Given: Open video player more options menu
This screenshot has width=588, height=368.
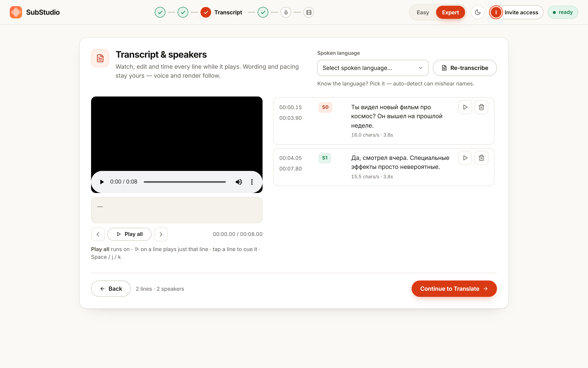Looking at the screenshot, I should point(252,182).
